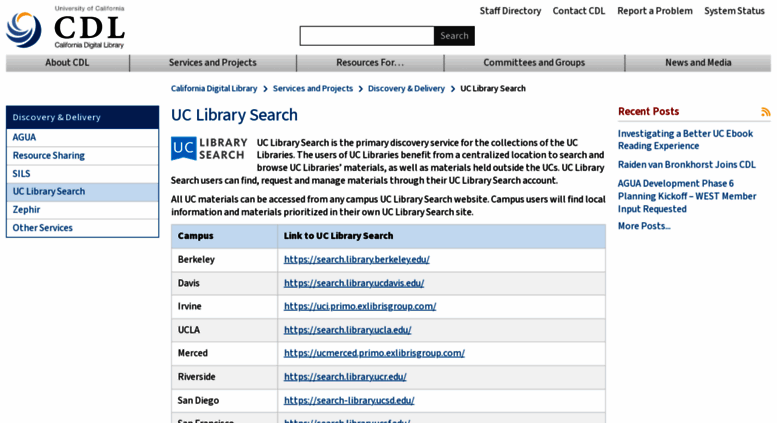The width and height of the screenshot is (777, 423).
Task: Open the Staff Directory link
Action: click(x=510, y=11)
